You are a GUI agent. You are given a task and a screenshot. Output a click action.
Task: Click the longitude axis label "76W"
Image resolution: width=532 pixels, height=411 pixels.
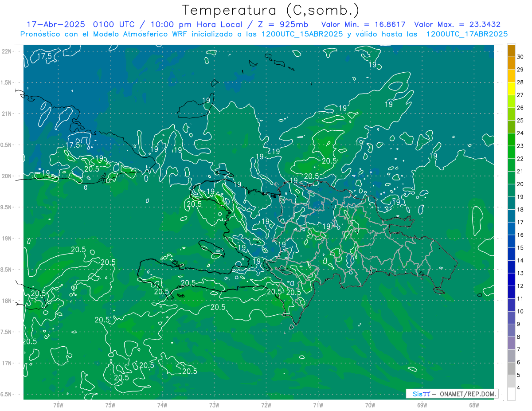click(x=58, y=405)
